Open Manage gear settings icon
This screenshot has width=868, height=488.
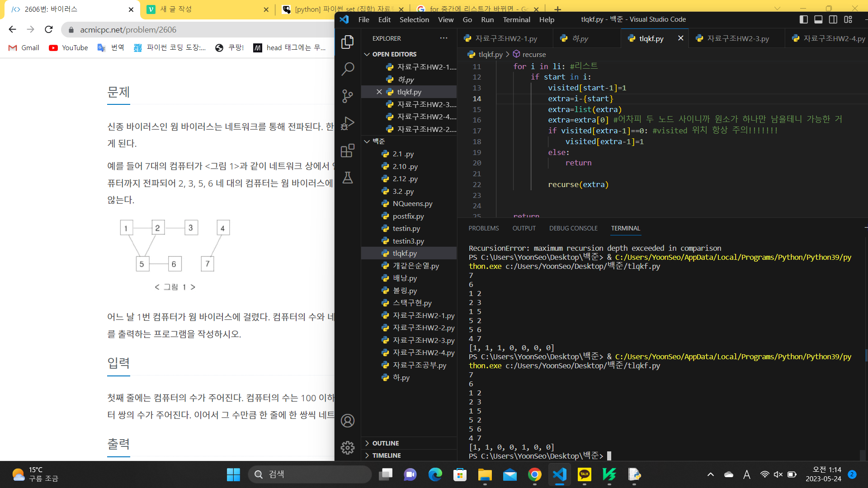click(x=347, y=448)
